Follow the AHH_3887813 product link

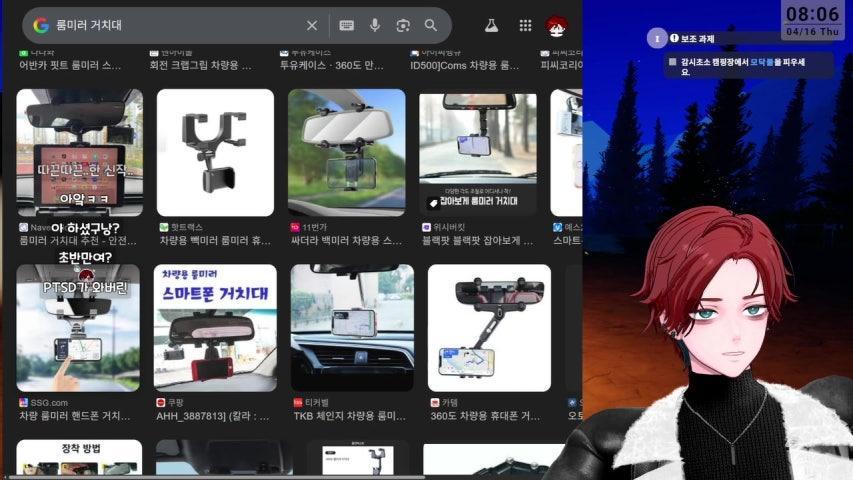pyautogui.click(x=213, y=416)
